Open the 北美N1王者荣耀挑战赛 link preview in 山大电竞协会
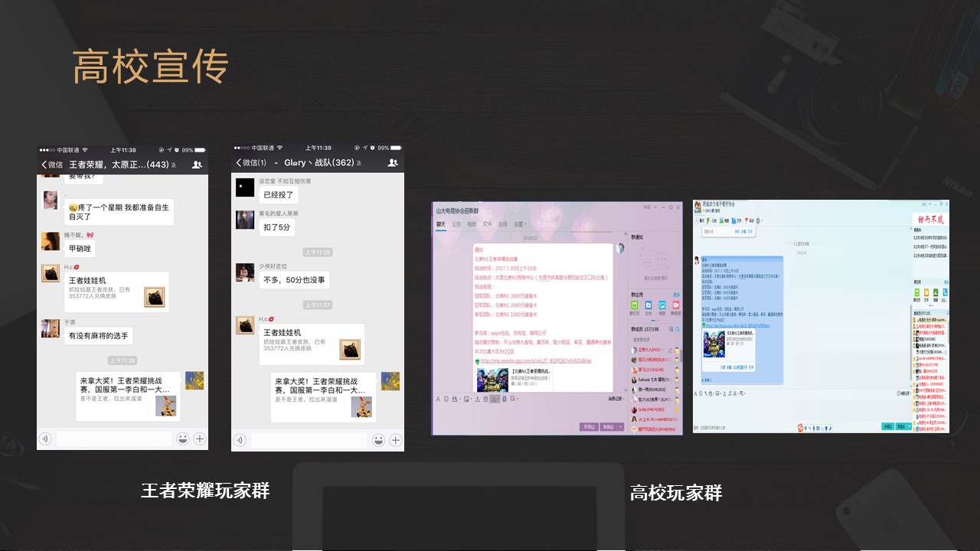The image size is (980, 551). (x=514, y=379)
